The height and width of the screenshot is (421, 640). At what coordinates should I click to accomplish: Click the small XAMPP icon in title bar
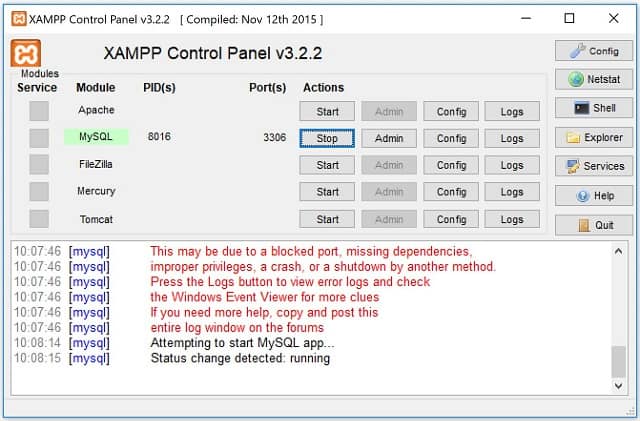pos(19,18)
